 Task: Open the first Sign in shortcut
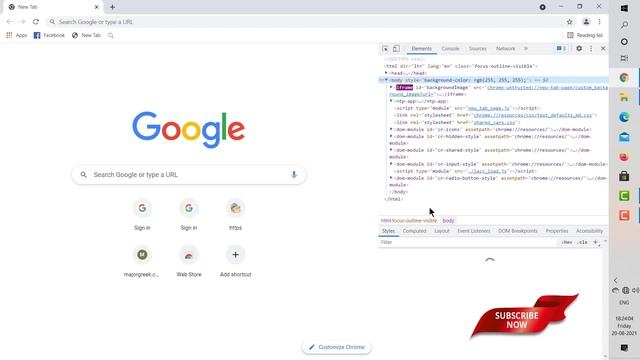click(x=142, y=214)
